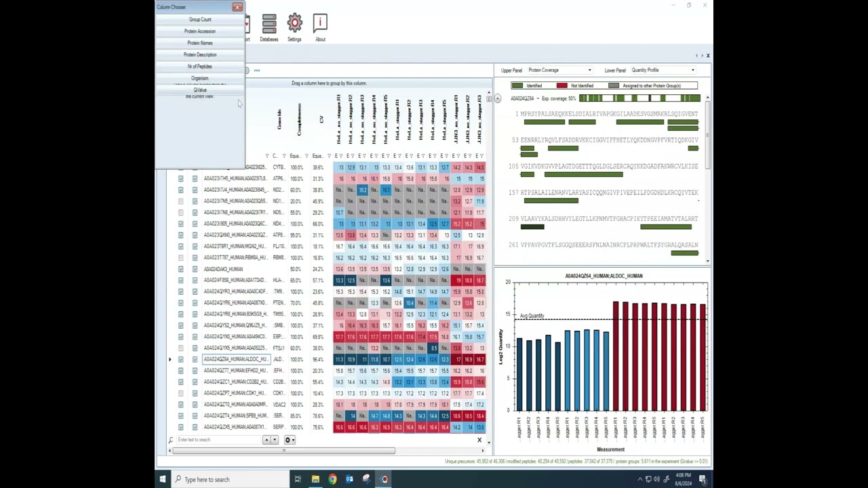The width and height of the screenshot is (868, 488).
Task: Check the left checkbox in FTSJ1 row
Action: [180, 348]
